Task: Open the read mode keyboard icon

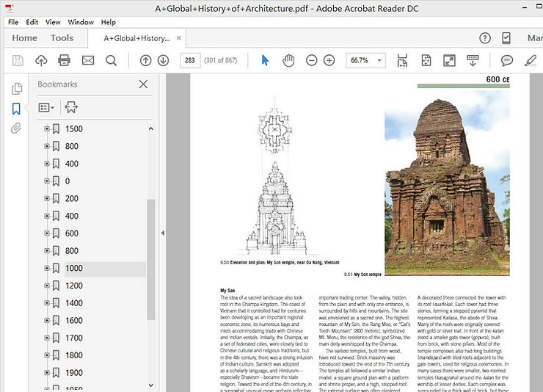Action: click(473, 61)
